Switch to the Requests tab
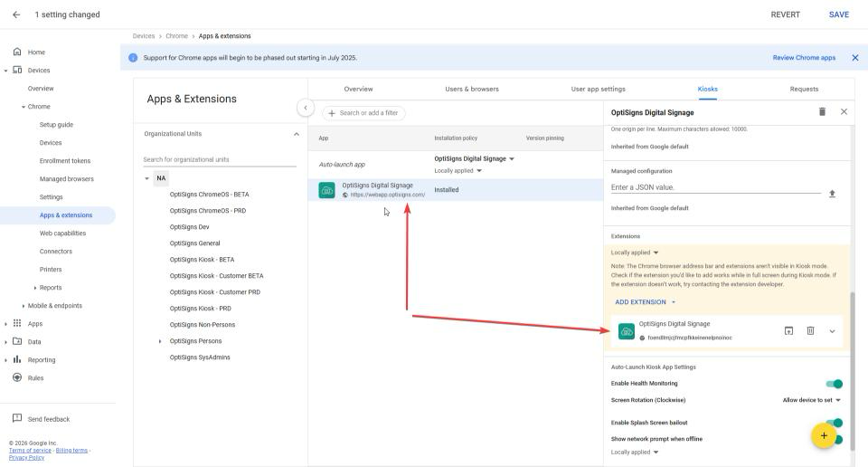 pyautogui.click(x=804, y=89)
